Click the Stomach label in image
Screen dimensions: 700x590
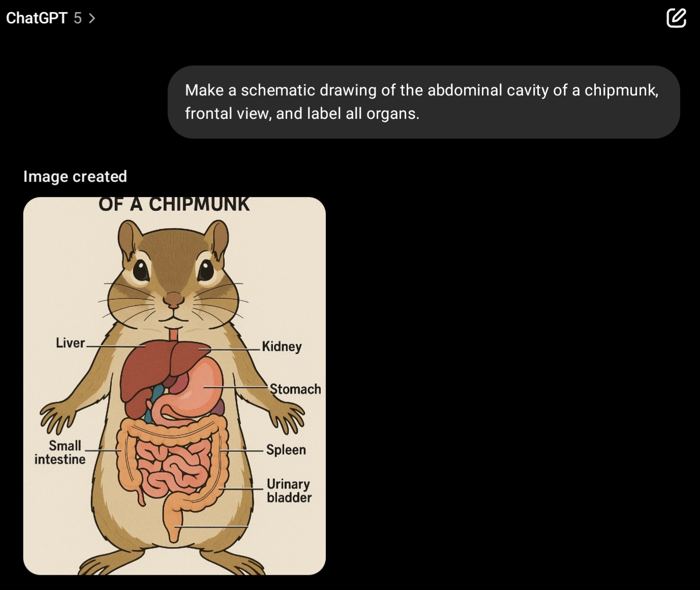(x=295, y=389)
